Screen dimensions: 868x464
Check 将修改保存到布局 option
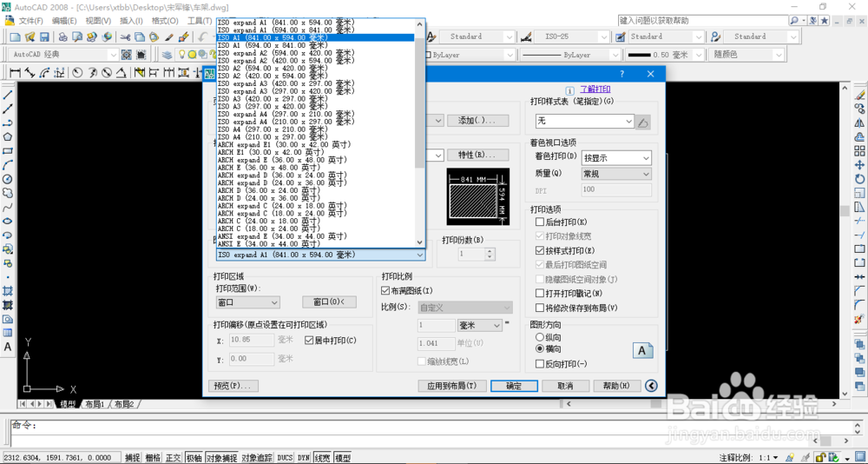click(x=540, y=308)
